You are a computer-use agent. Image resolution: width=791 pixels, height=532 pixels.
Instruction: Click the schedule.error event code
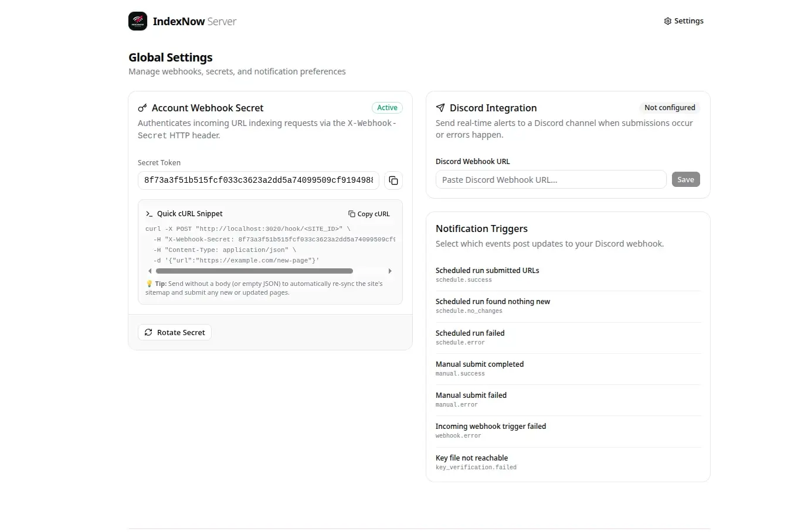460,343
